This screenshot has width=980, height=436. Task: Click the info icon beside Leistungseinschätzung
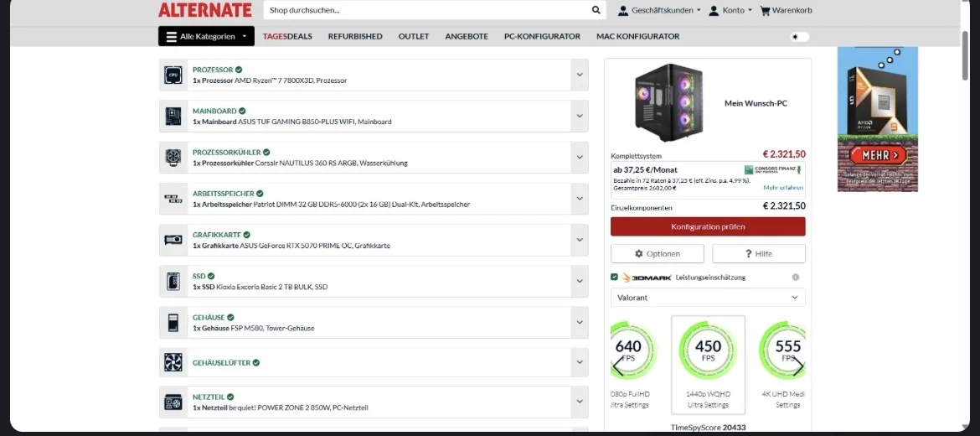pyautogui.click(x=796, y=278)
